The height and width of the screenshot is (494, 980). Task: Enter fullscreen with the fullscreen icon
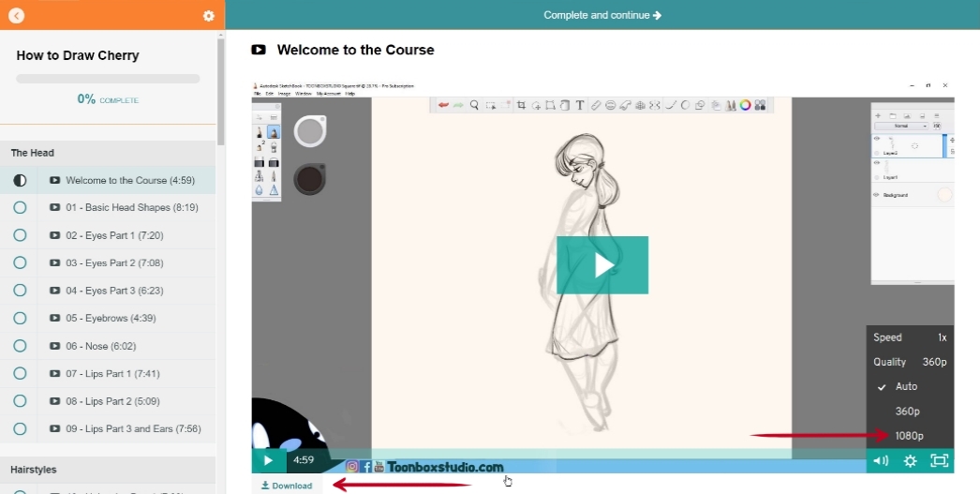(940, 461)
